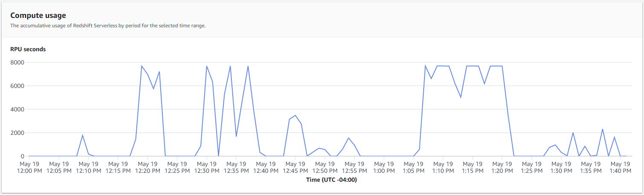Click the Time (UTC -04:00) axis title
Image resolution: width=644 pixels, height=195 pixels.
331,180
